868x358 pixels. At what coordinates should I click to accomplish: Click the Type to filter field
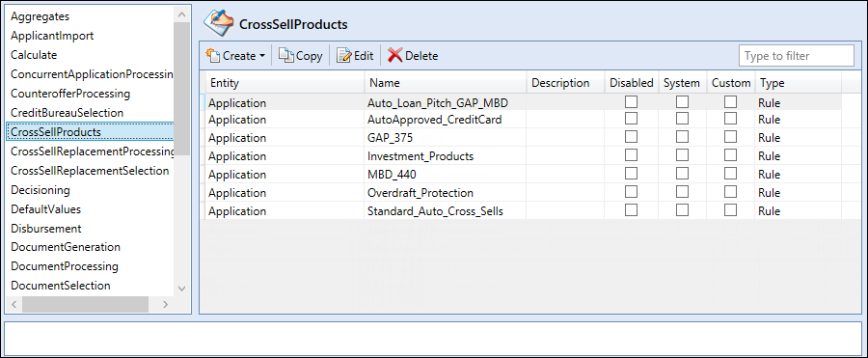[x=796, y=56]
